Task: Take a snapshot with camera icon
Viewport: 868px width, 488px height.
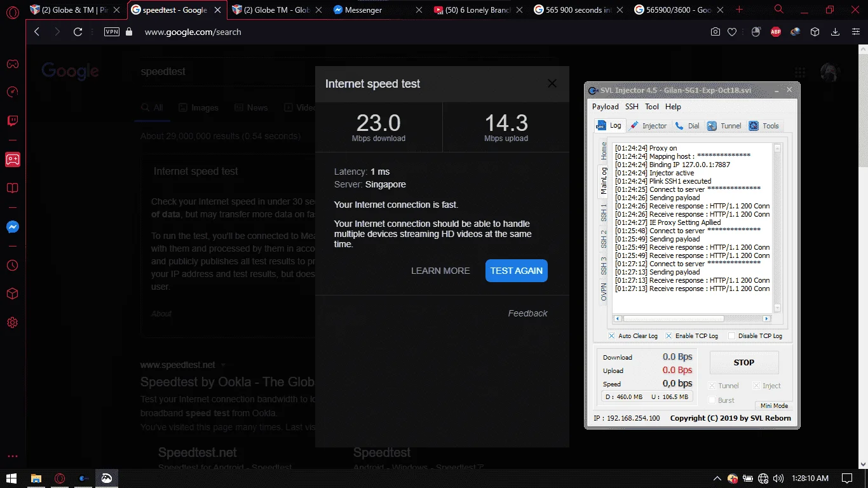Action: [715, 32]
